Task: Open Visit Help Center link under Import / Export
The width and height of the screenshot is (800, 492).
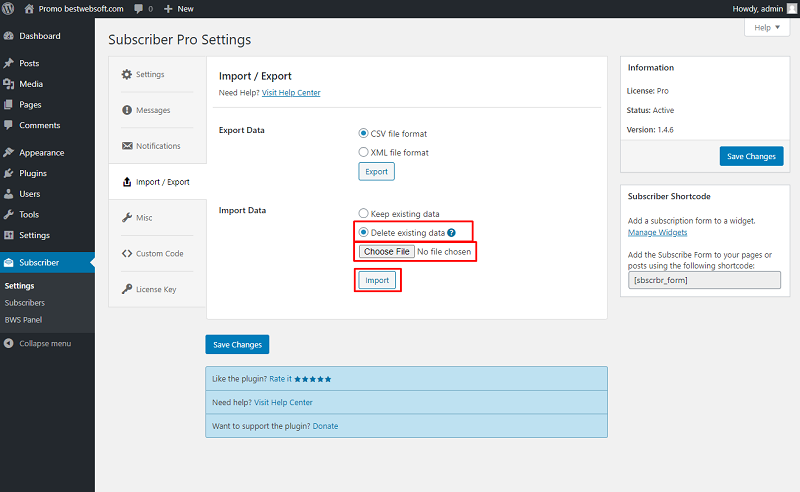Action: click(291, 93)
